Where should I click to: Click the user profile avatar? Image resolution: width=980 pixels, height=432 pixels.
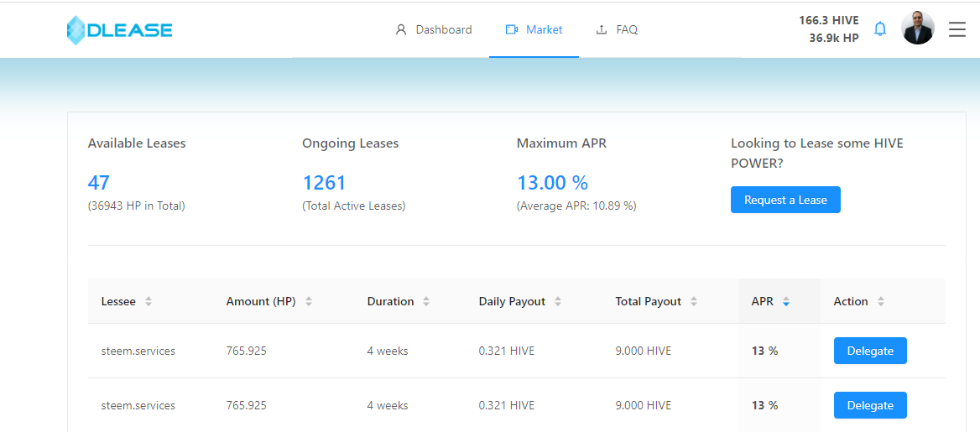tap(918, 29)
